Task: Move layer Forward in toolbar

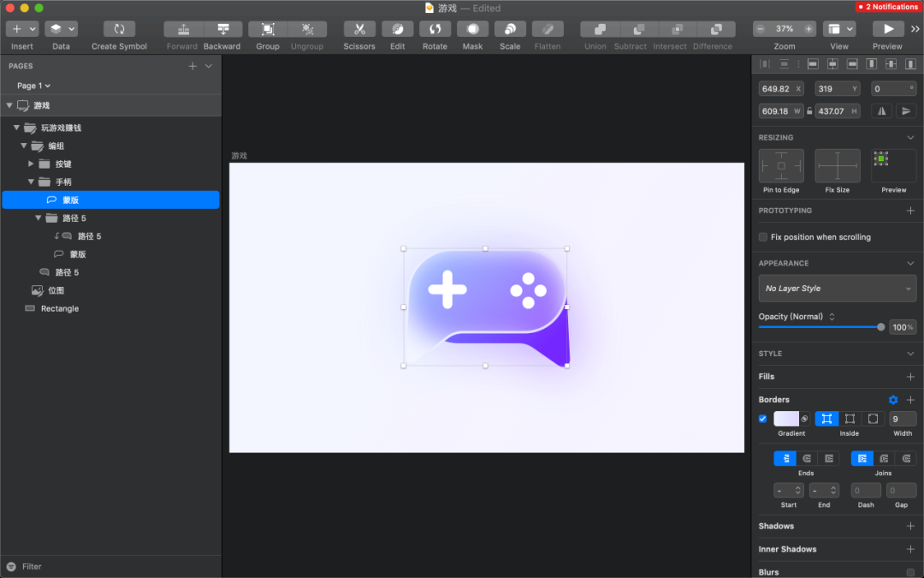Action: [183, 29]
